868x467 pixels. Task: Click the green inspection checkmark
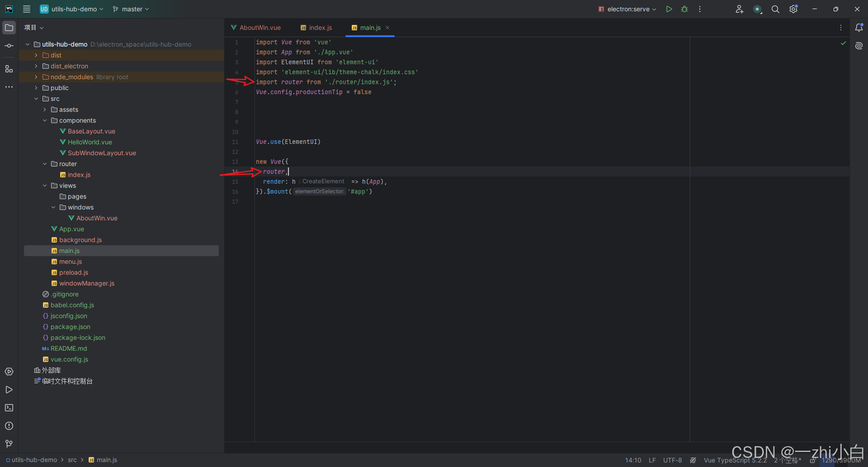pos(843,43)
